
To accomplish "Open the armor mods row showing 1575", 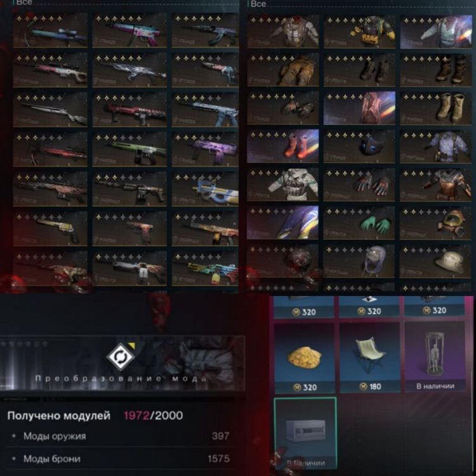I will [x=121, y=458].
